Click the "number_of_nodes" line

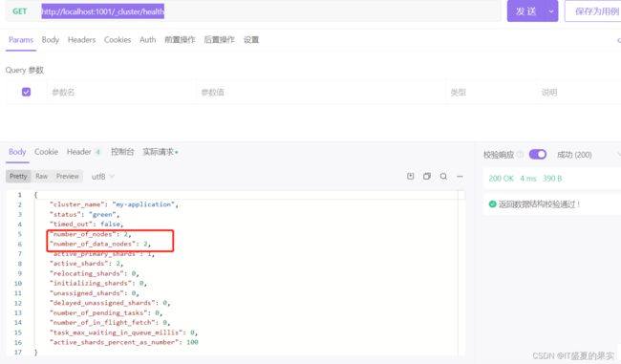point(91,234)
